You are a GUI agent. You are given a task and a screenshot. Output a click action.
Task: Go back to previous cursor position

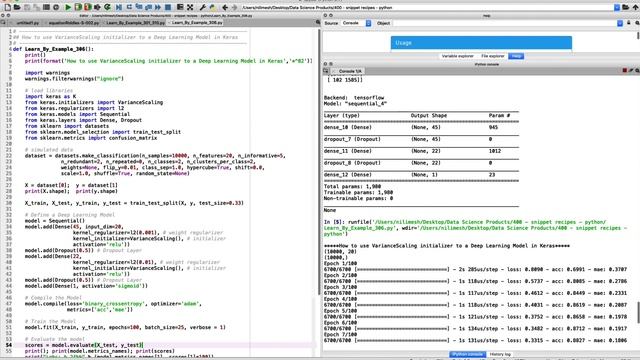pyautogui.click(x=224, y=7)
